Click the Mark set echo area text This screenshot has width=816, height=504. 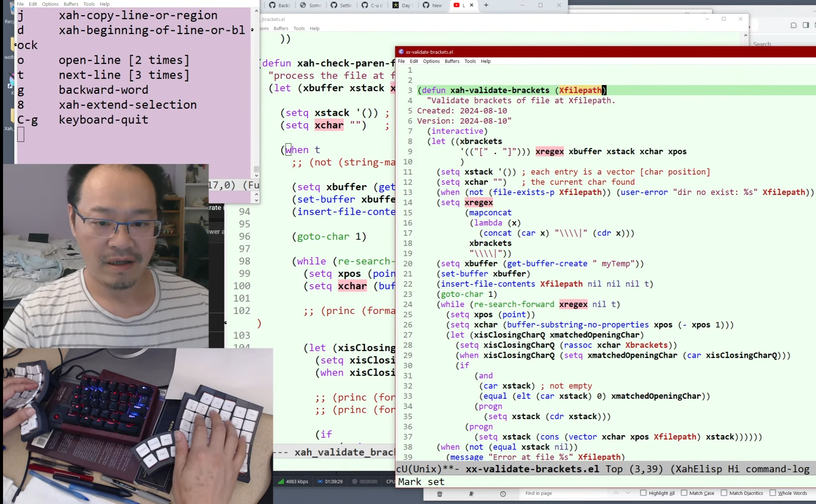[x=421, y=482]
